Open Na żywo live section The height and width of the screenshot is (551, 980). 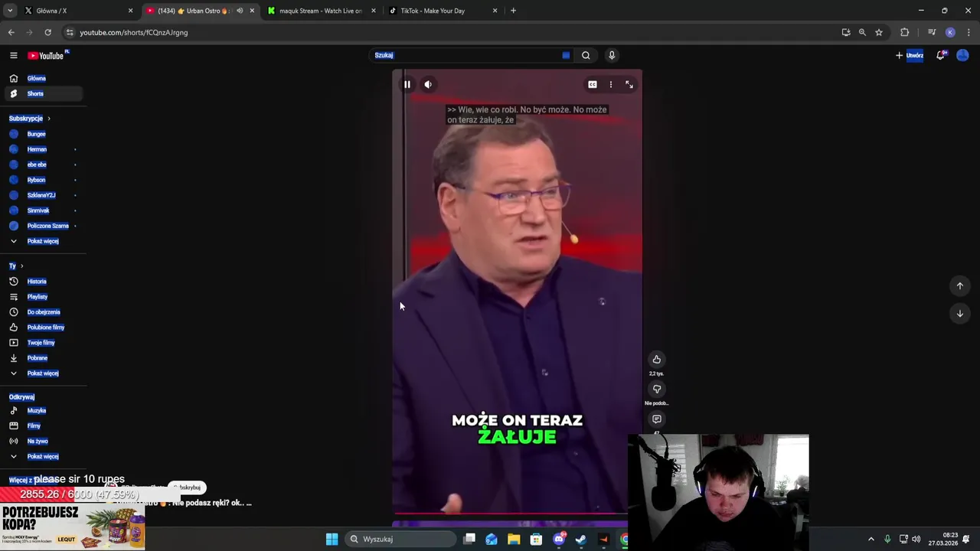43,442
